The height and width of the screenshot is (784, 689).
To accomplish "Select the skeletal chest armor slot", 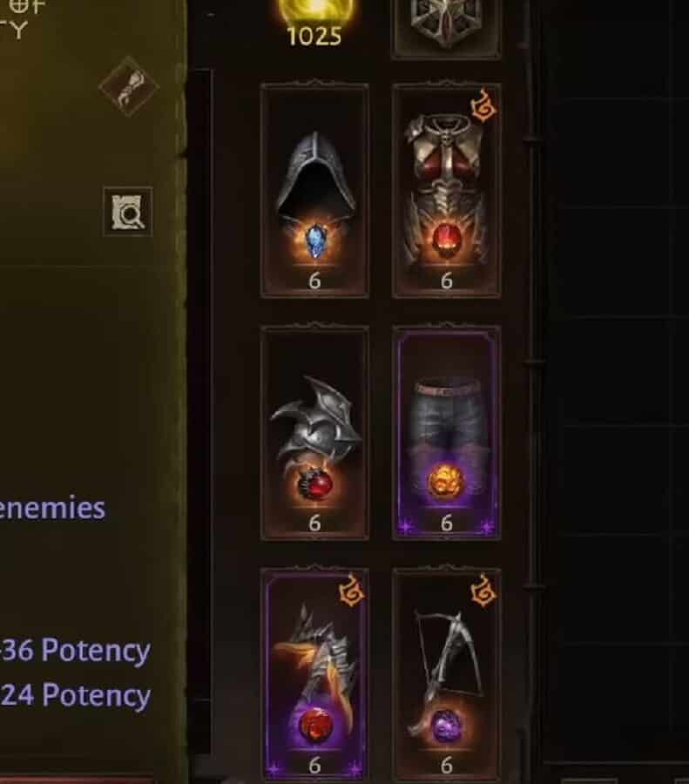I will 447,190.
